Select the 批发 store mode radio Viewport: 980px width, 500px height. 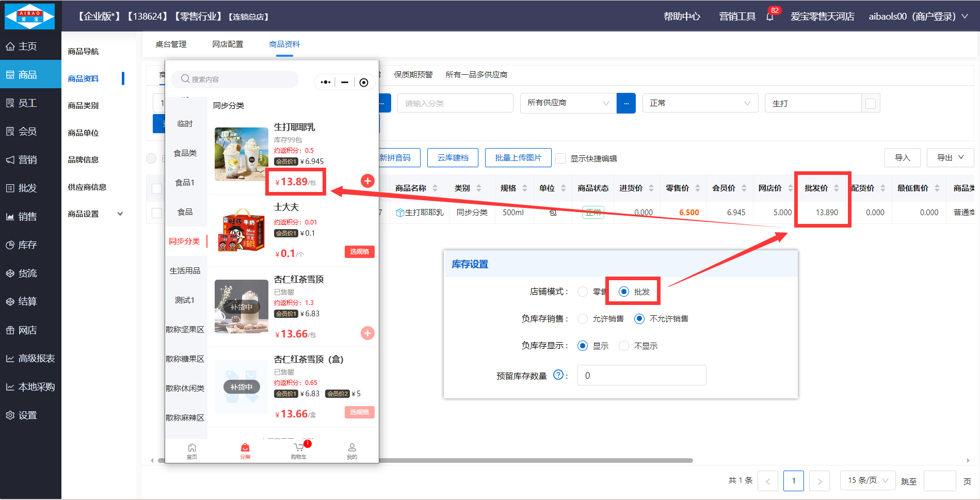[x=624, y=292]
